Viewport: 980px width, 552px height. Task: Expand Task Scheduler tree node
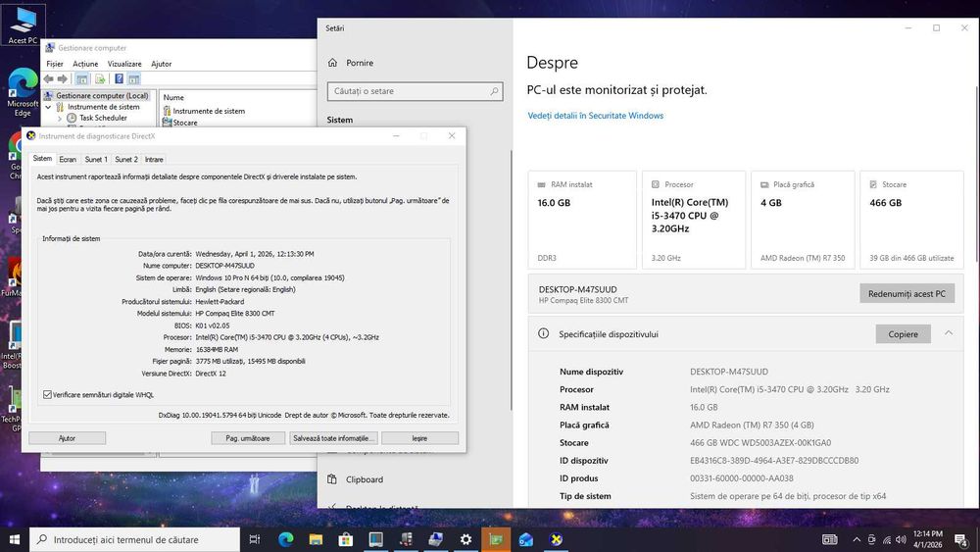[x=60, y=118]
